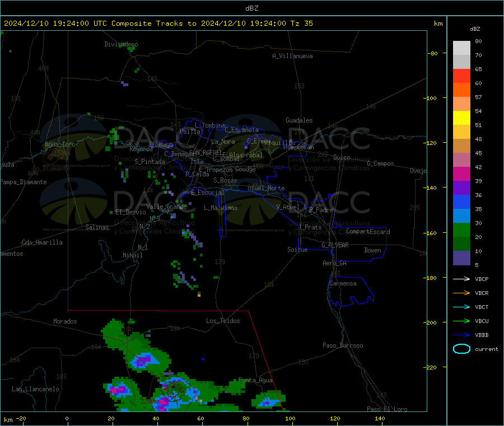Click the 'G_Campos' map label
Image resolution: width=504 pixels, height=426 pixels.
pyautogui.click(x=381, y=163)
